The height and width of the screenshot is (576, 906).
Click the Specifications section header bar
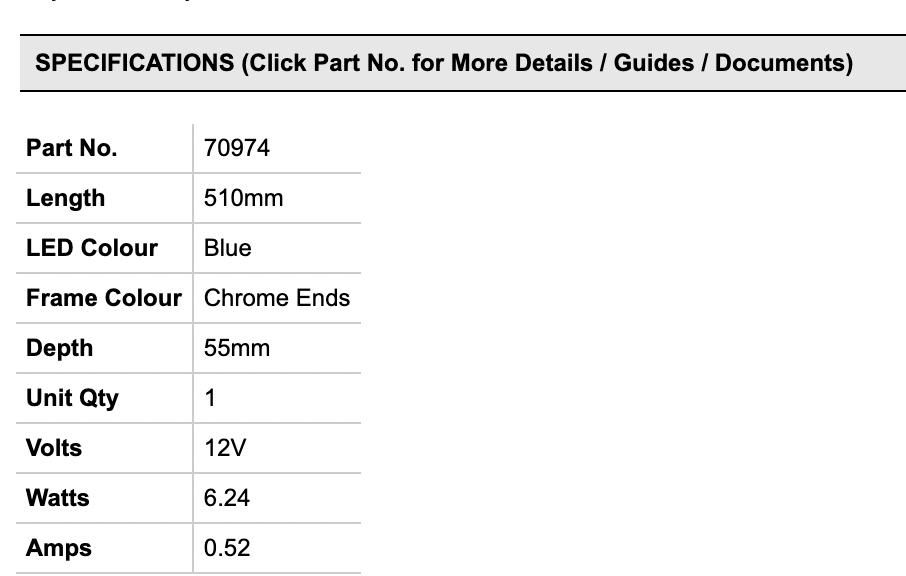coord(444,63)
